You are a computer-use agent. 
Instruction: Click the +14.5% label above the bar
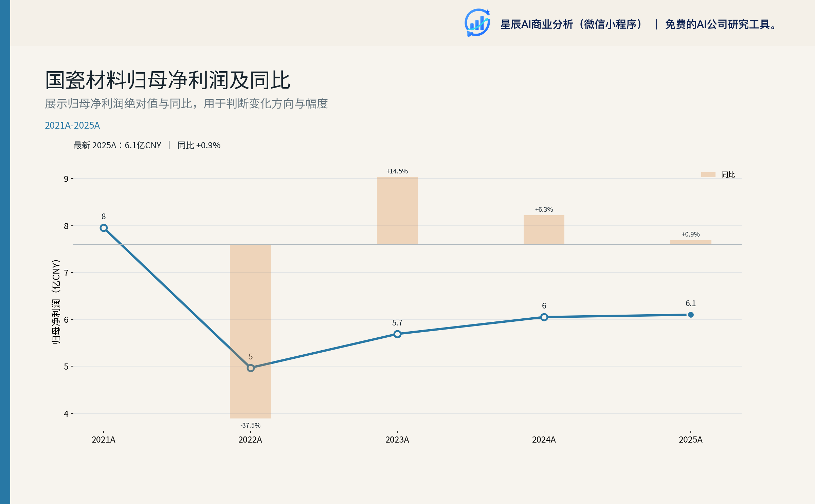[397, 171]
